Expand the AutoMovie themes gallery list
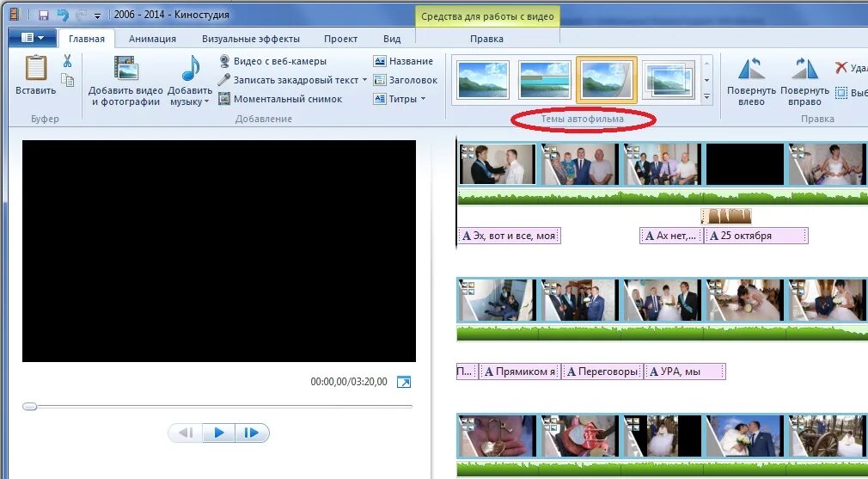This screenshot has height=479, width=868. pos(707,97)
